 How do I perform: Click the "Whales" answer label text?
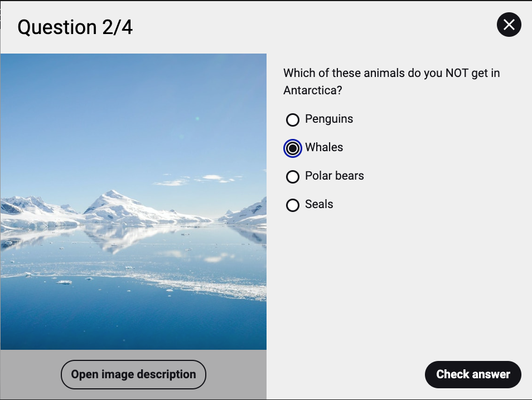click(324, 148)
